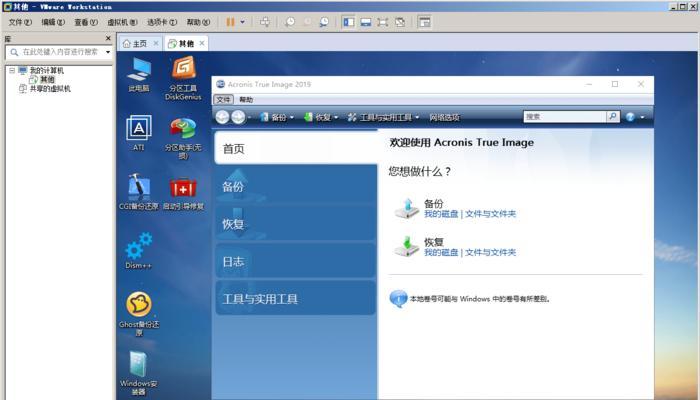Select 首页 in the Acronis sidebar
Screen dimensions: 700x400
[x=296, y=148]
